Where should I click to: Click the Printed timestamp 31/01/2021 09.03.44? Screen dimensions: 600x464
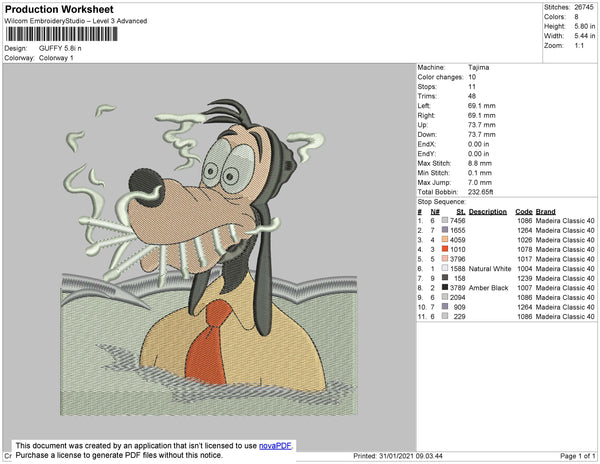point(398,456)
